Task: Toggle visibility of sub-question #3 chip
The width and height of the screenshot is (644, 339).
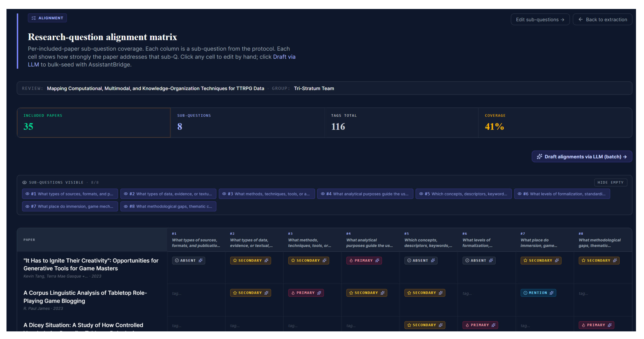Action: click(x=266, y=194)
